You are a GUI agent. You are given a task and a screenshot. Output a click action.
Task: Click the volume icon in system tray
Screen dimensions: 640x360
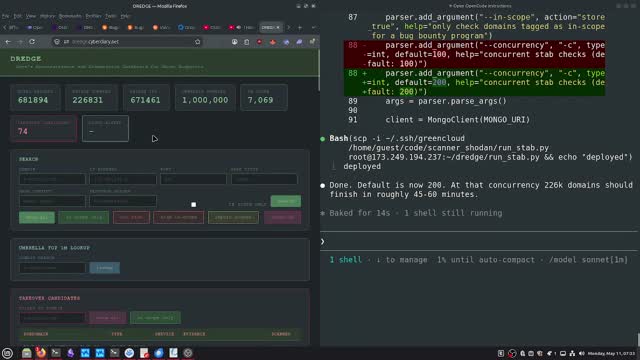coord(582,353)
